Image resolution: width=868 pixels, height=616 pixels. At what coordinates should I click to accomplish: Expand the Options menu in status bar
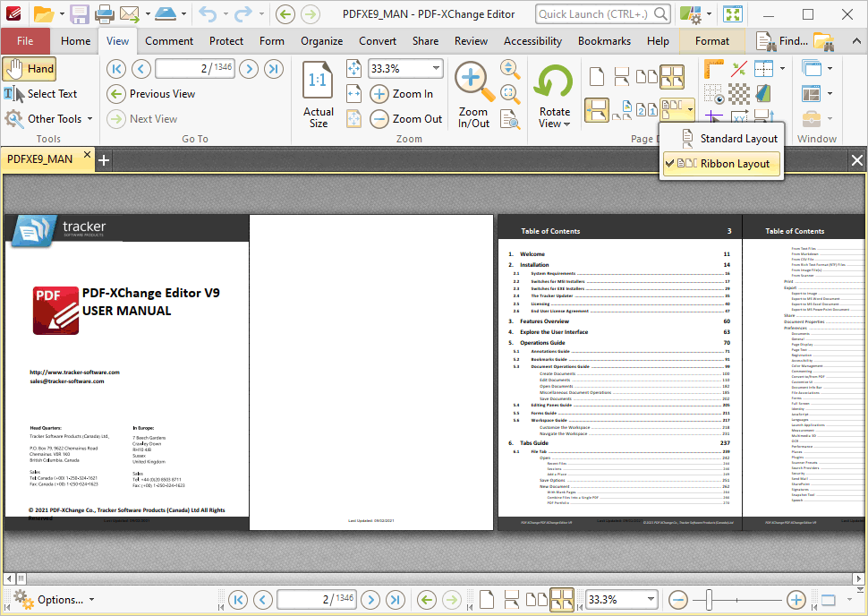(52, 600)
